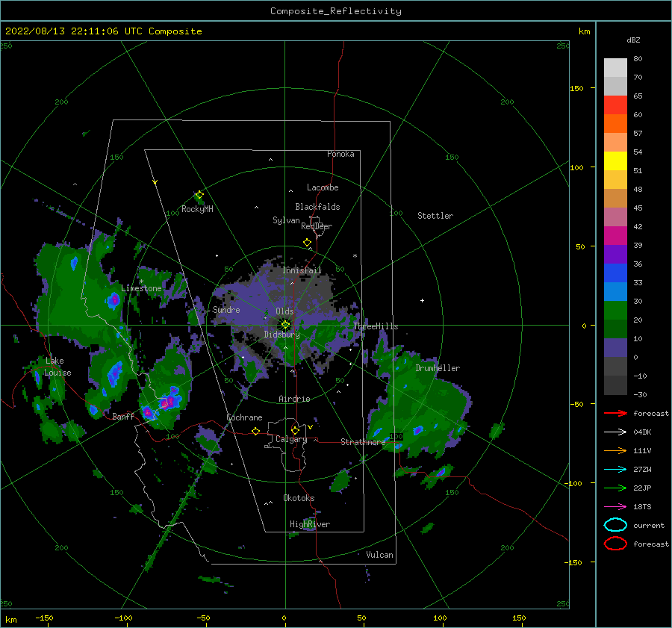
Task: Pick the bright green swatch below 30 dBZ
Action: point(615,310)
